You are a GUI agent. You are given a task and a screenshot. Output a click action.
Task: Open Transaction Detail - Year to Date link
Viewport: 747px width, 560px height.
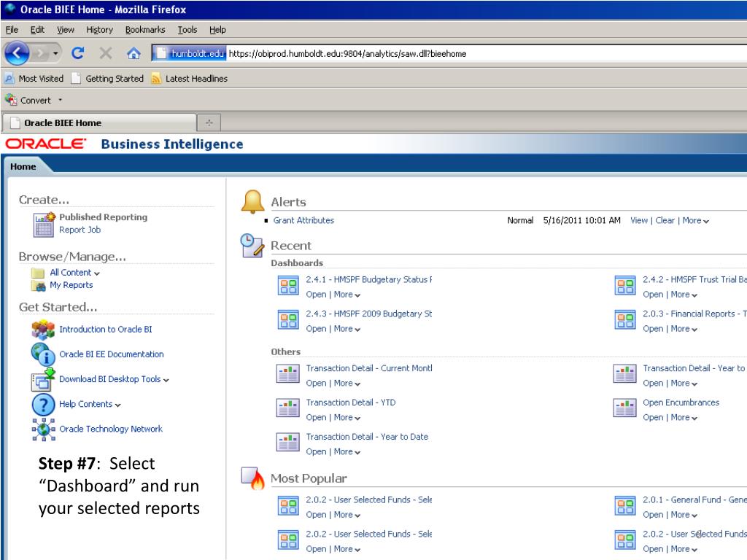[367, 437]
